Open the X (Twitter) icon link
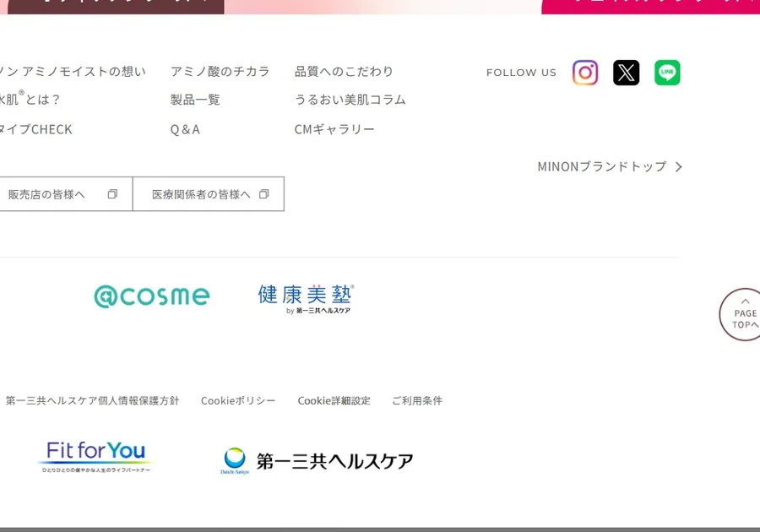 [x=627, y=73]
